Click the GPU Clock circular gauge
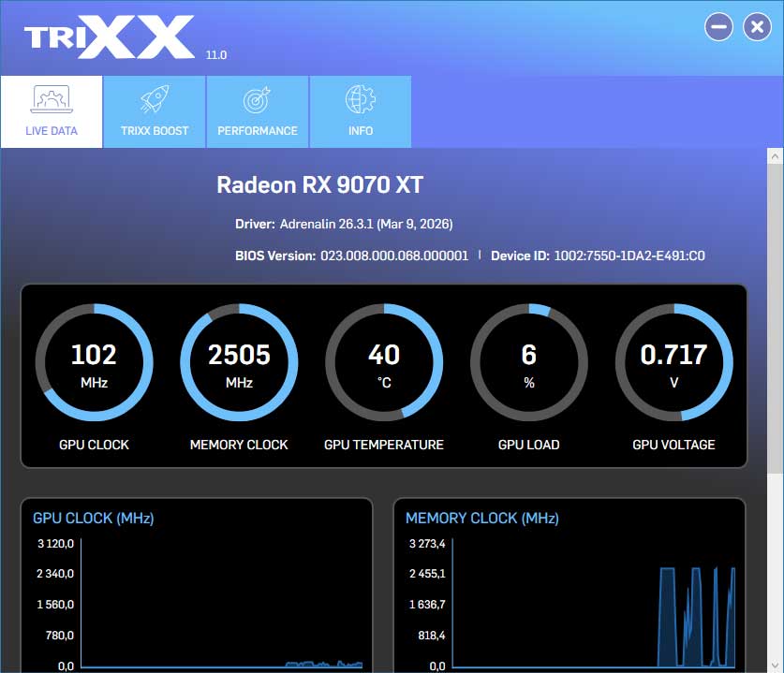Image resolution: width=784 pixels, height=673 pixels. click(x=94, y=363)
